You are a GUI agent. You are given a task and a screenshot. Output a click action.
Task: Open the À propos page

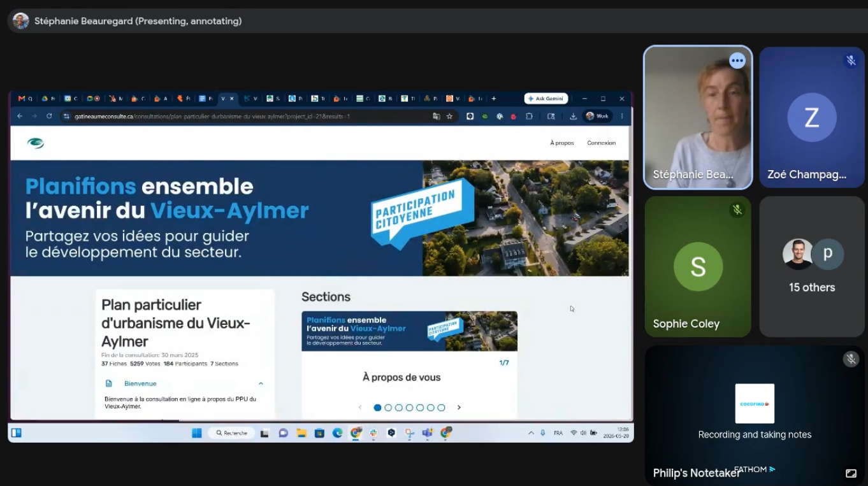tap(562, 143)
